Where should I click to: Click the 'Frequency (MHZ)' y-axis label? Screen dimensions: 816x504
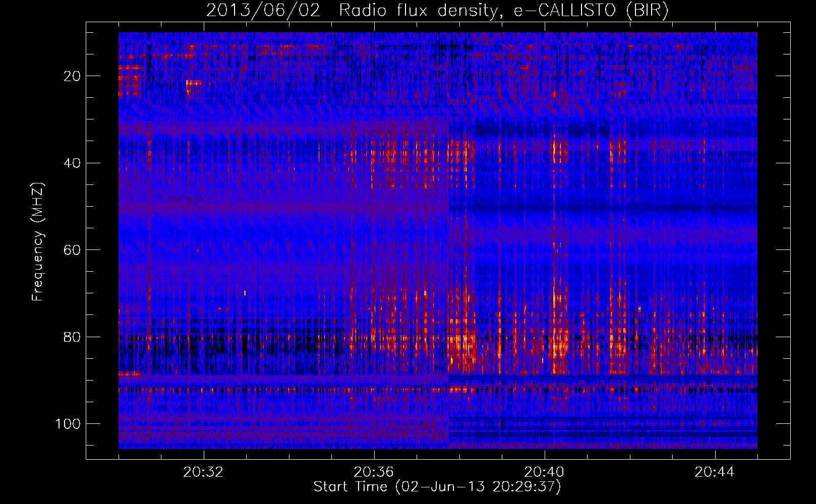click(x=38, y=241)
